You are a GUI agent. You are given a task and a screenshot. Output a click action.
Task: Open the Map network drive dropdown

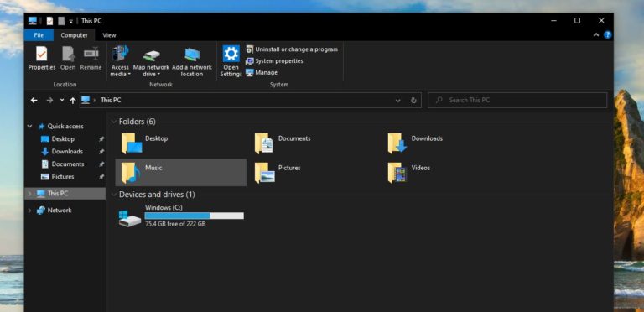(151, 61)
